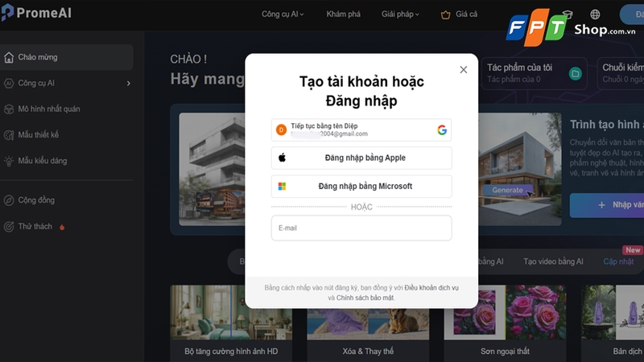Open the Xóa & Thay thế card
The image size is (644, 362).
click(x=368, y=335)
